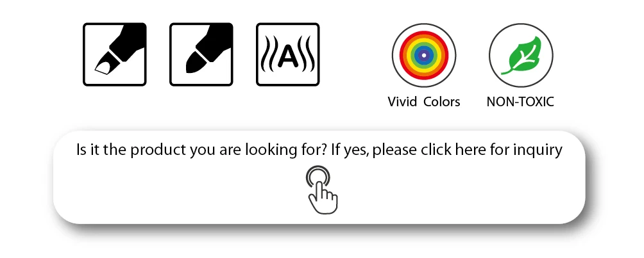The width and height of the screenshot is (644, 258).
Task: Select the solid black bullet tip icon
Action: click(201, 54)
